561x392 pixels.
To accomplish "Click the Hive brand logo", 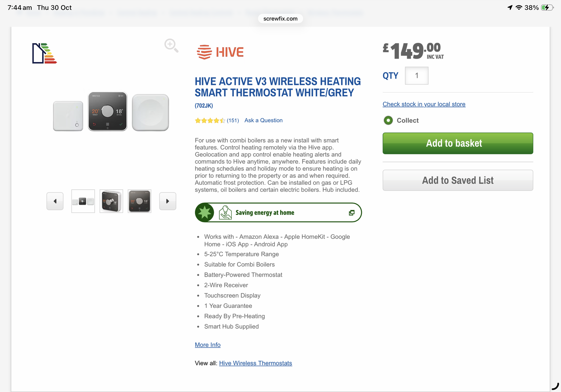I will coord(220,52).
